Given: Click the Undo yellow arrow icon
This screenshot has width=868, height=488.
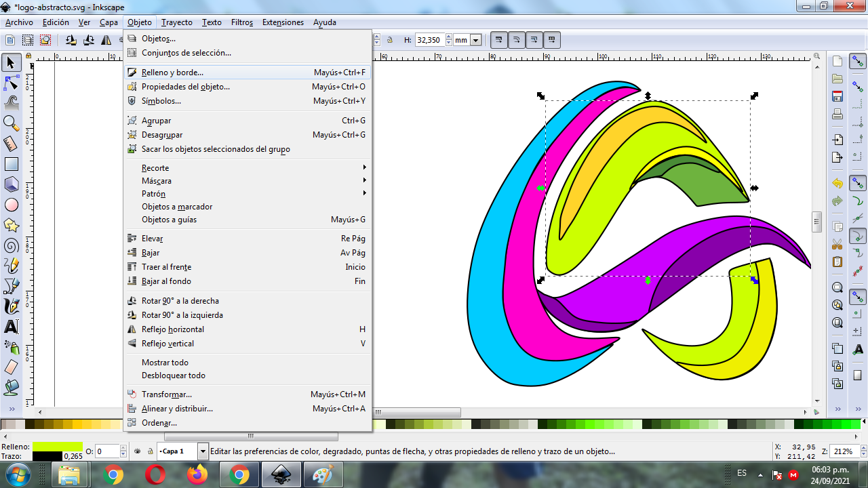Looking at the screenshot, I should 837,184.
